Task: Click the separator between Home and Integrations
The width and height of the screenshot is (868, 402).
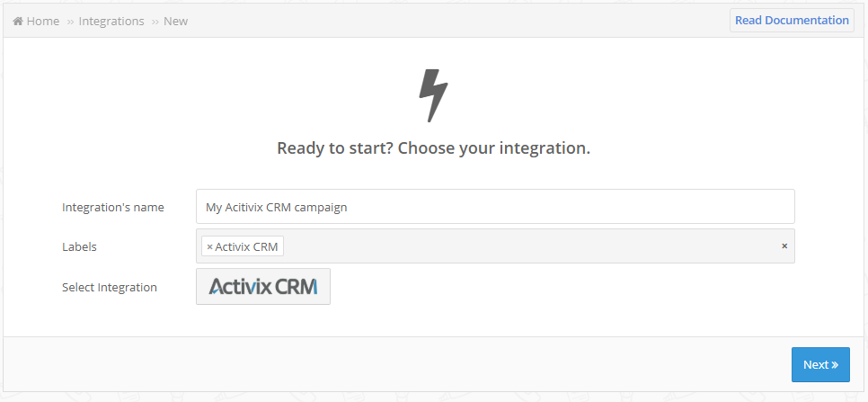Action: 70,22
